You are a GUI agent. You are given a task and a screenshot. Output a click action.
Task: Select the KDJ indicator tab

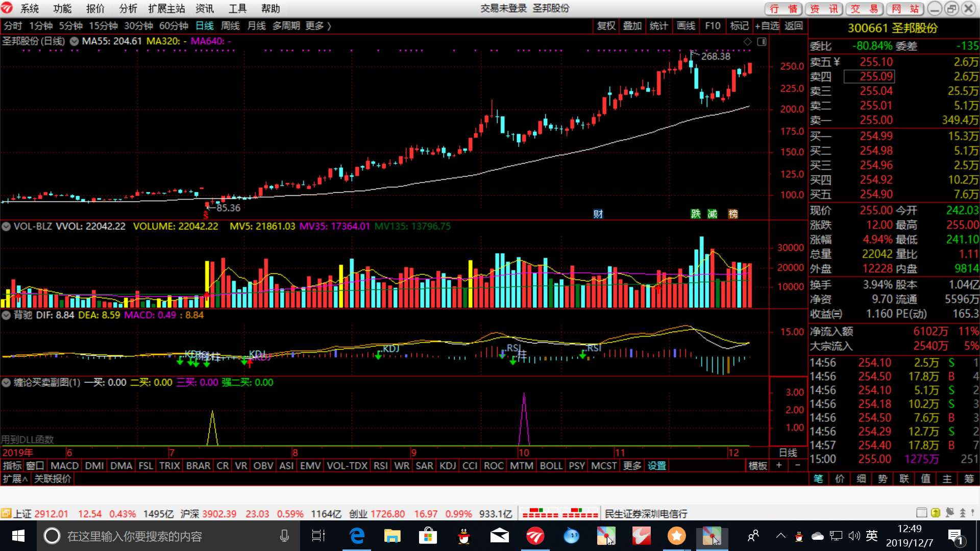point(448,466)
